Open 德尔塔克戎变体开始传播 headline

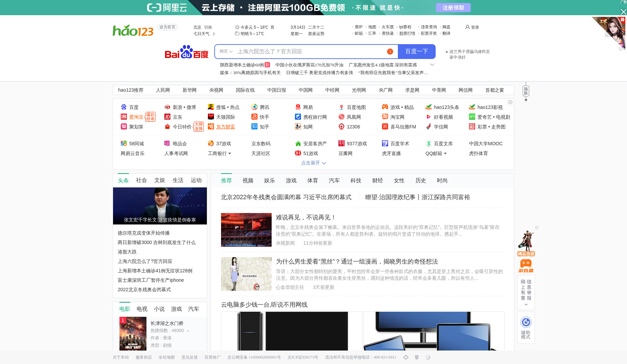coord(144,233)
